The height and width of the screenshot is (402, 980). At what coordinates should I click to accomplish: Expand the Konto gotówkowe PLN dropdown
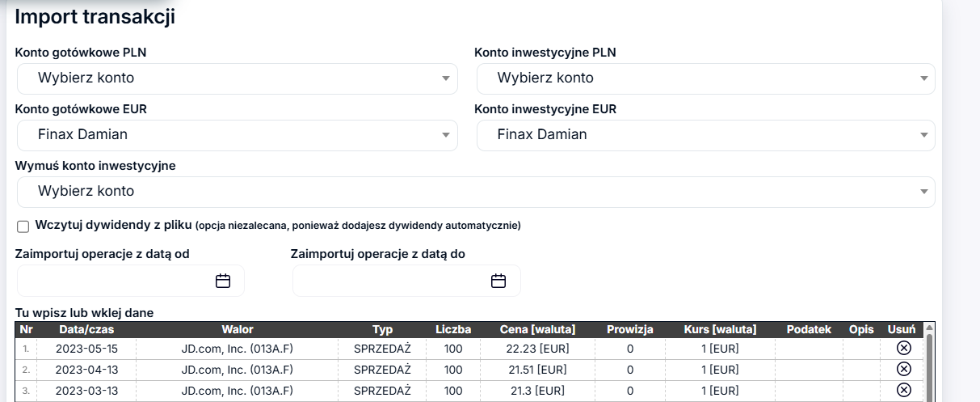pos(238,78)
